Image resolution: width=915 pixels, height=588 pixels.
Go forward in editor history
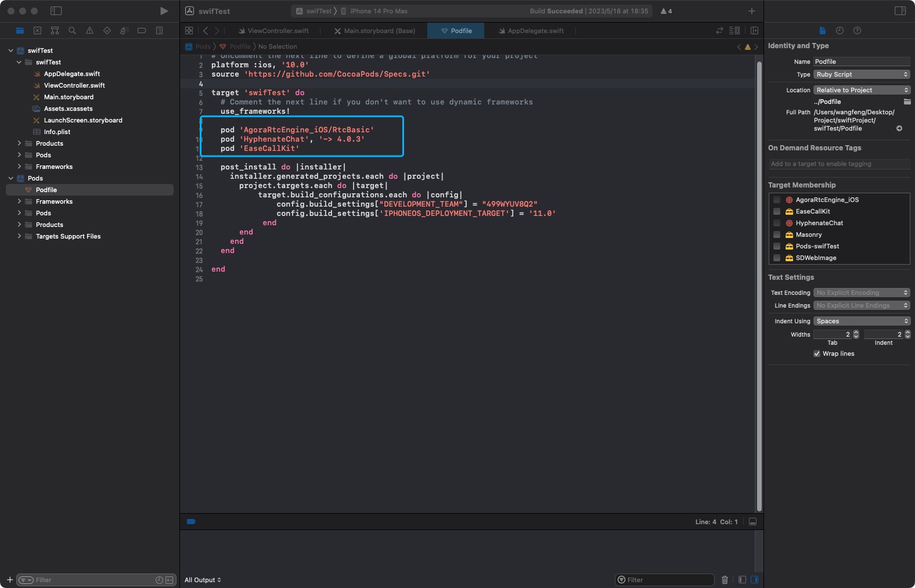[x=217, y=30]
